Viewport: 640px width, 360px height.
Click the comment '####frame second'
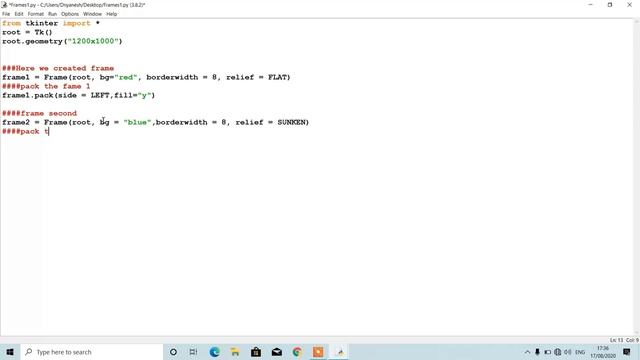coord(39,113)
